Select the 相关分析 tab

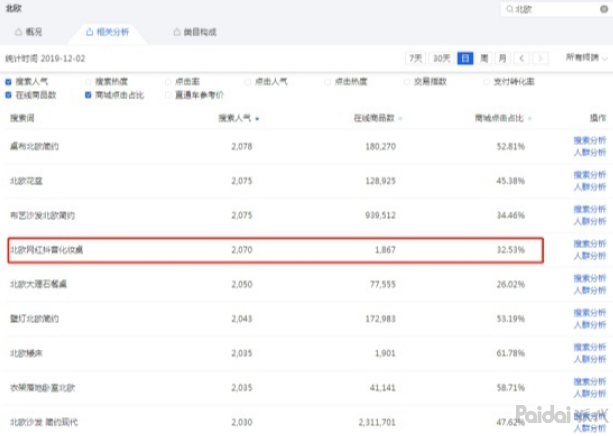[108, 32]
